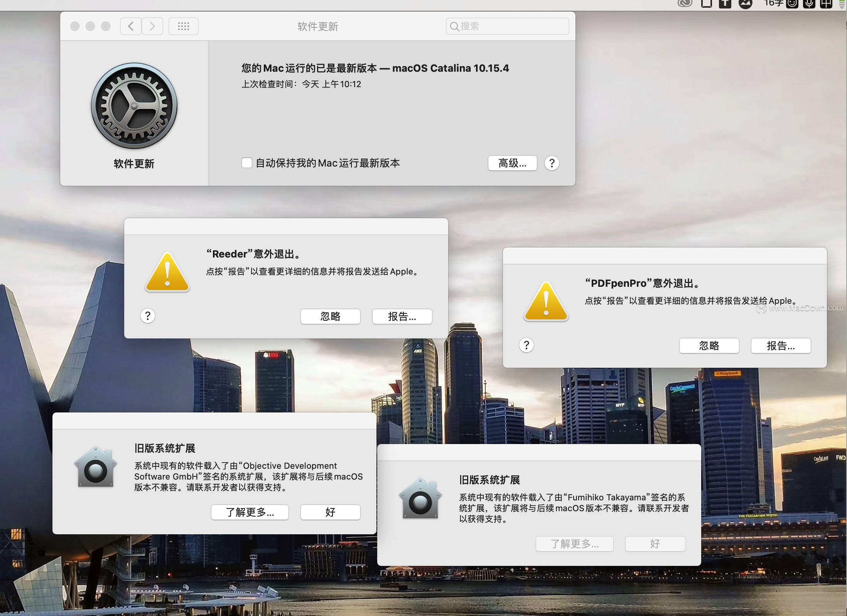Screen dimensions: 847x616
Task: Open Creative Cloud menu bar icon
Action: point(685,3)
